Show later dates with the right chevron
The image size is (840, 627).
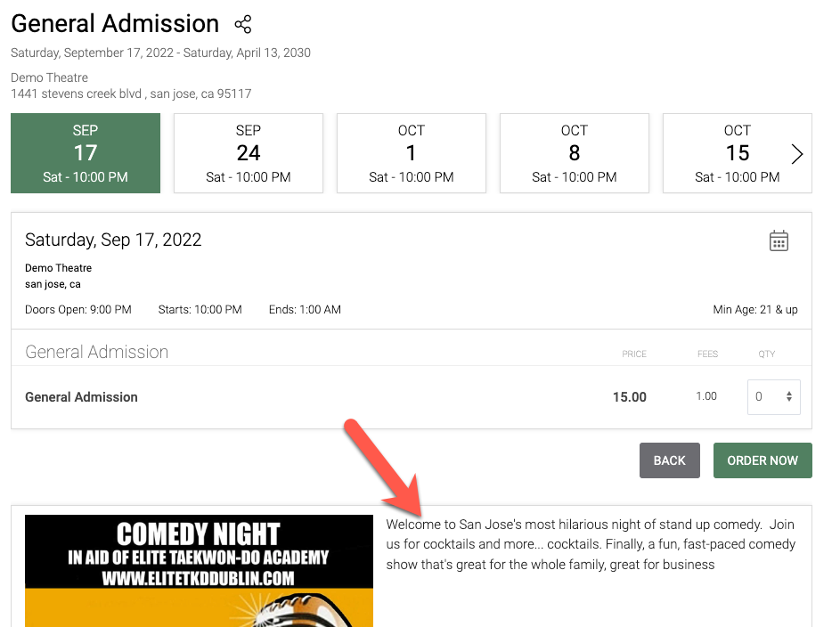pyautogui.click(x=796, y=154)
